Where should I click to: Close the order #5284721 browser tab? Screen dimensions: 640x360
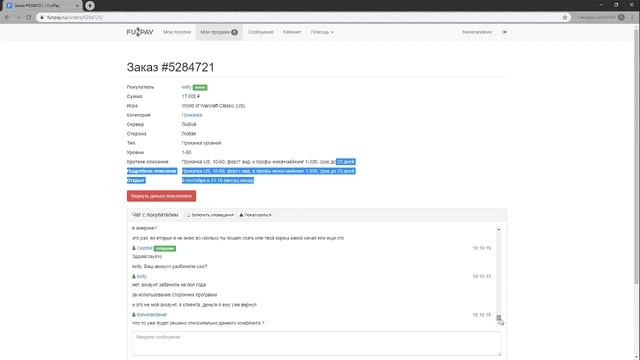(77, 6)
